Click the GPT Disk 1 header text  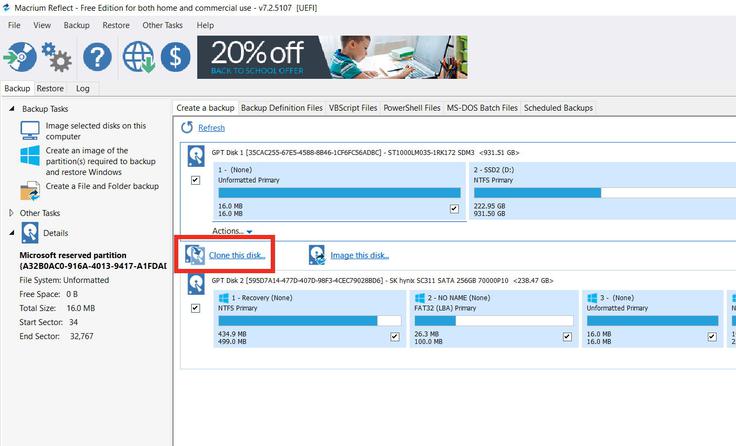coord(365,153)
